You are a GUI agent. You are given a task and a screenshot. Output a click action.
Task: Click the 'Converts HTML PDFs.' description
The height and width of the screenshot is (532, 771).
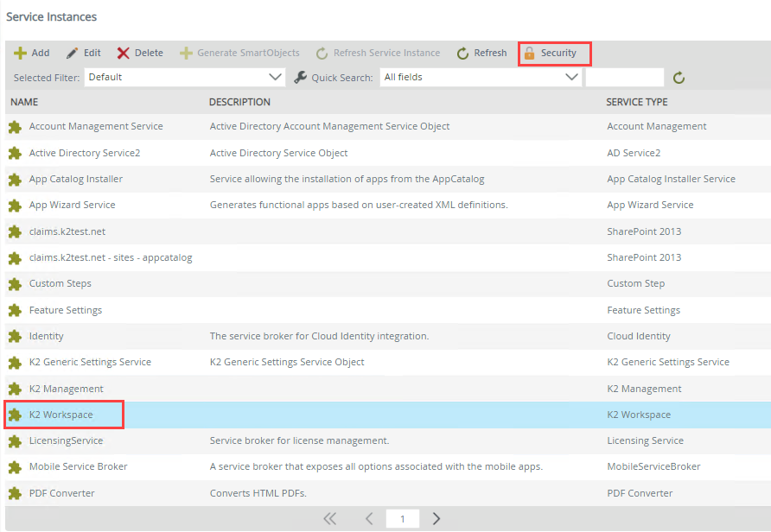click(x=258, y=493)
